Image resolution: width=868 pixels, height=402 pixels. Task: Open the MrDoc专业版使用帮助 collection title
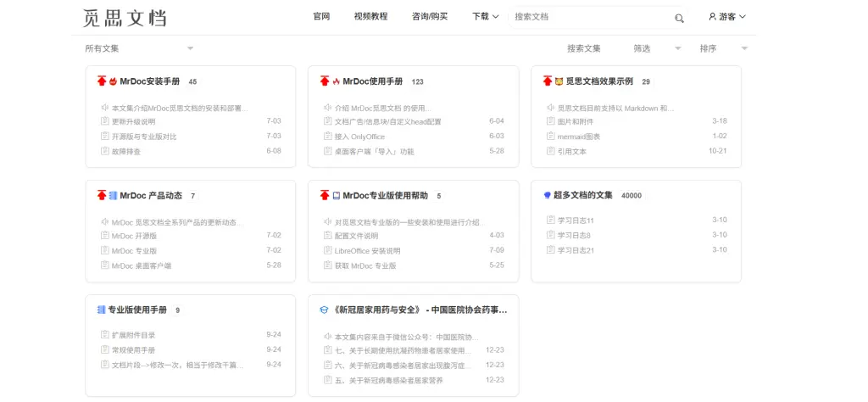click(x=386, y=195)
